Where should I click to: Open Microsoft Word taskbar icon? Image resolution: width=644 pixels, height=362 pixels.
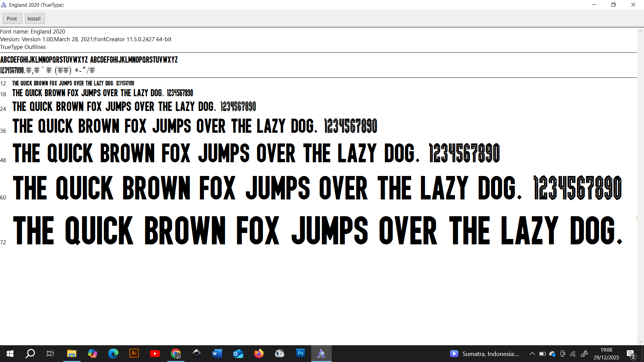[x=217, y=354]
